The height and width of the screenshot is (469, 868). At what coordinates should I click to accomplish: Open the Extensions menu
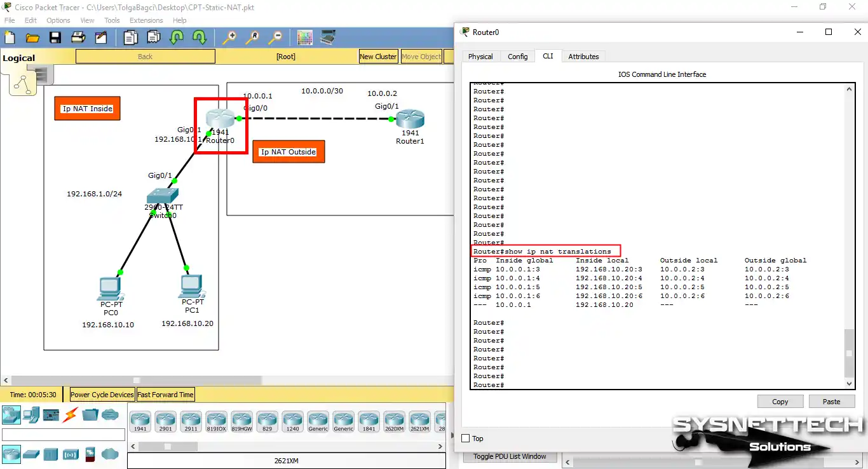pos(146,20)
